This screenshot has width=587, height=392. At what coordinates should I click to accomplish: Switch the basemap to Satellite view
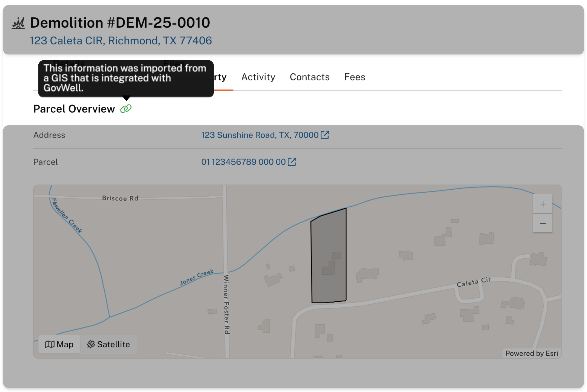coord(109,344)
